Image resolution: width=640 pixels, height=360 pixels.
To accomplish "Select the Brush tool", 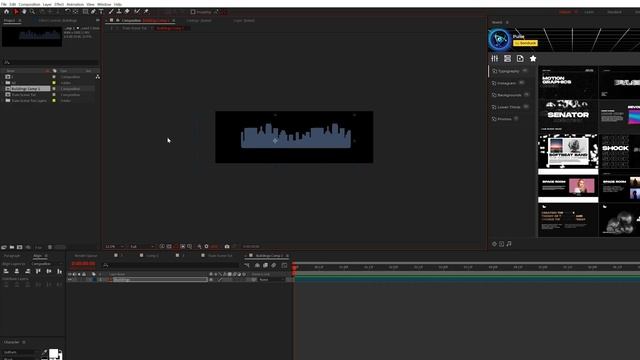I will (x=111, y=12).
